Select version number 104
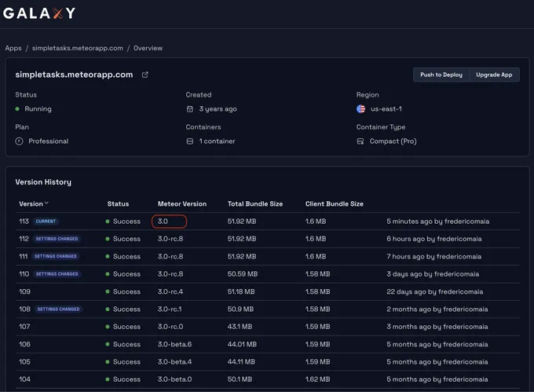The image size is (534, 392). (24, 379)
